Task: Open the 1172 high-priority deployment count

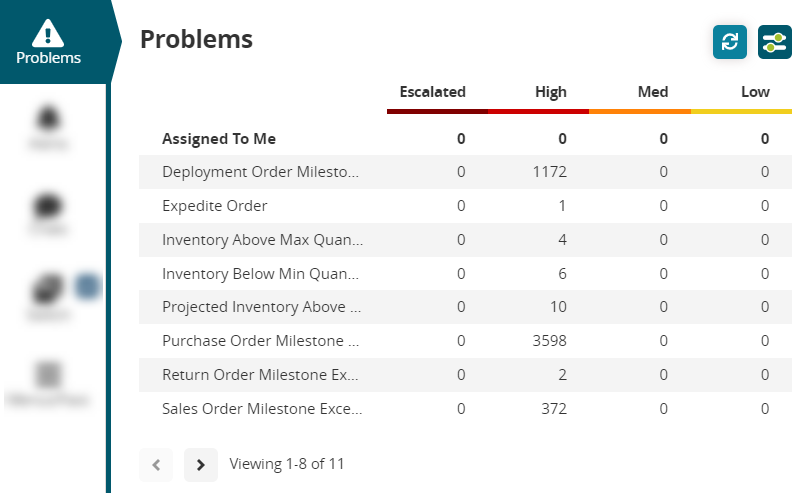Action: [550, 172]
